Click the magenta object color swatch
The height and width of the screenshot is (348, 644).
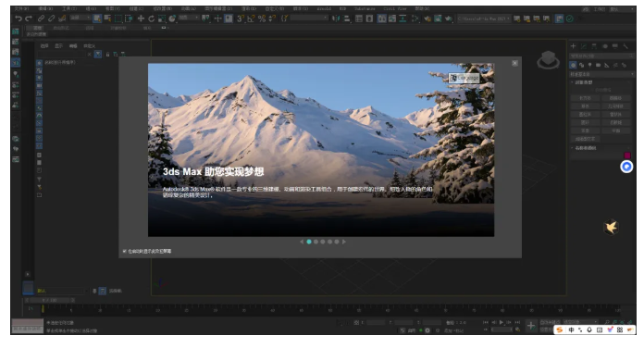click(627, 155)
